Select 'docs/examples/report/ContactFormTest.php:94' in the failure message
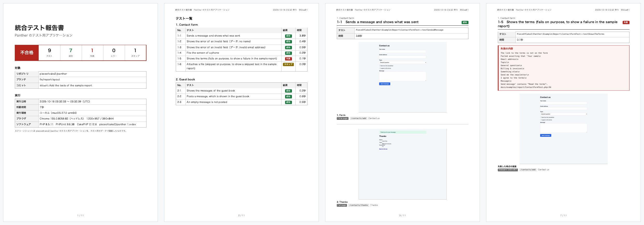Viewport: 644px width, 225px height. (x=526, y=87)
